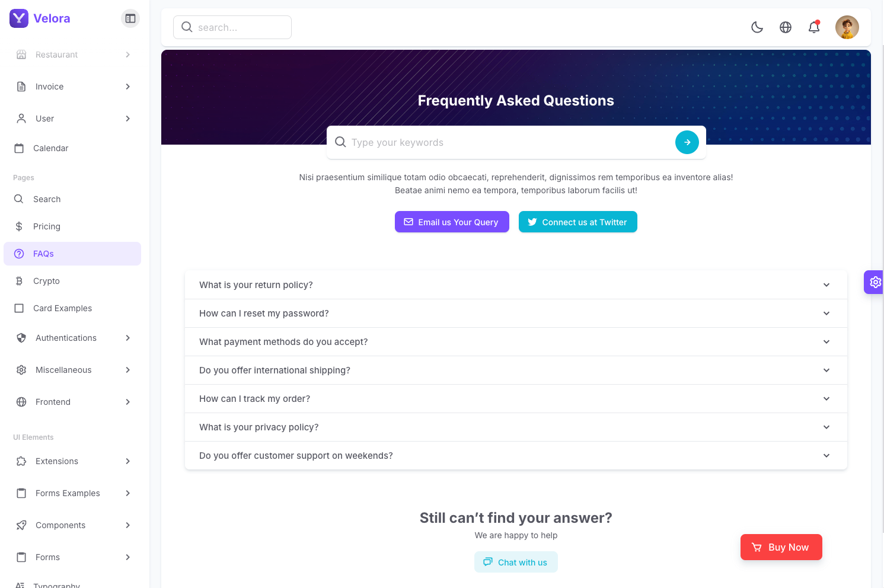Click the Calendar icon in sidebar
The width and height of the screenshot is (884, 588).
click(x=19, y=148)
